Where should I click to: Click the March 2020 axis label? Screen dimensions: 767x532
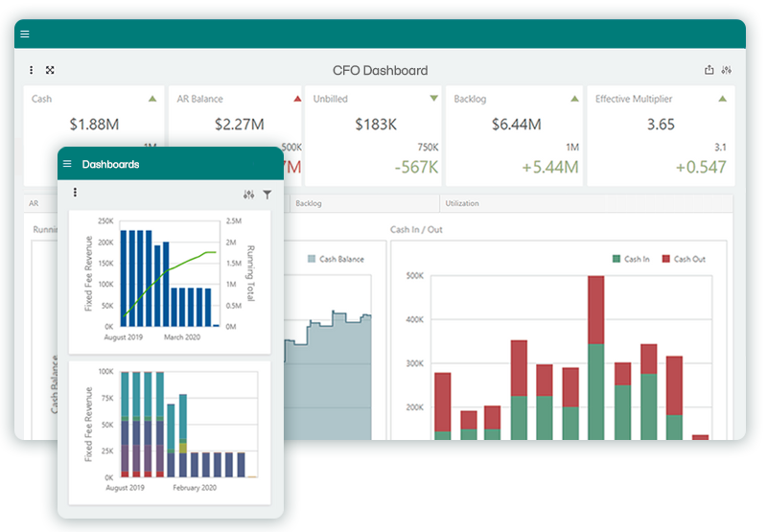182,337
